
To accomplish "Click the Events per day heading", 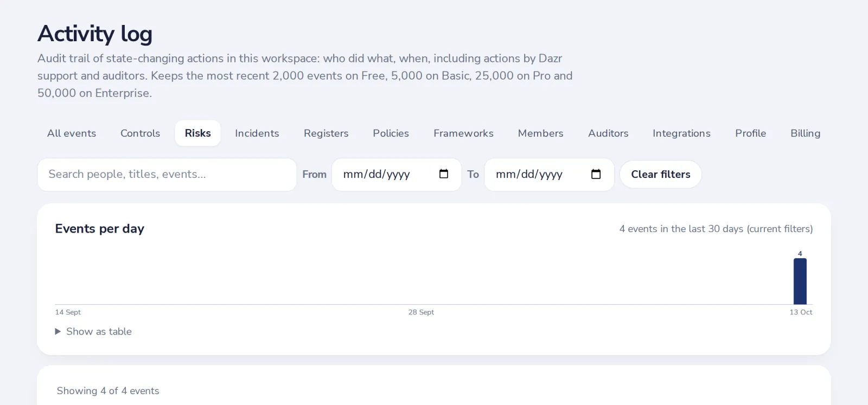I will (x=100, y=229).
